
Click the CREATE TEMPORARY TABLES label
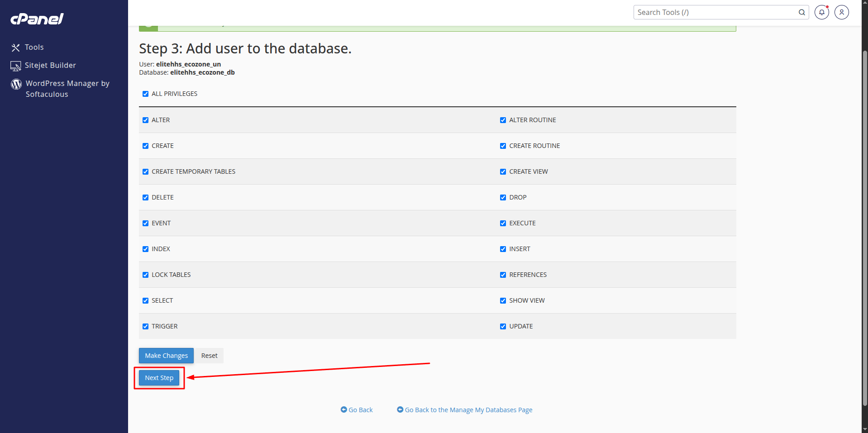pos(193,171)
